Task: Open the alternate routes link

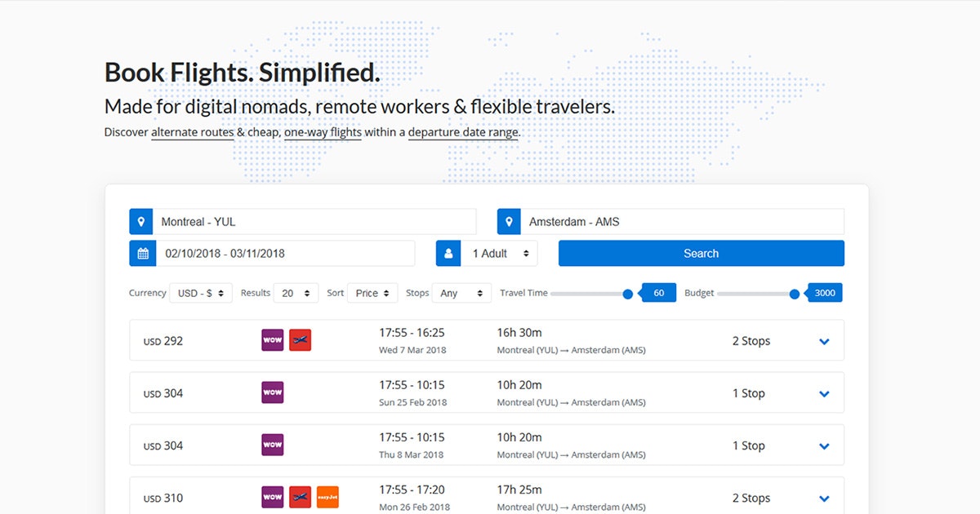Action: click(x=192, y=131)
